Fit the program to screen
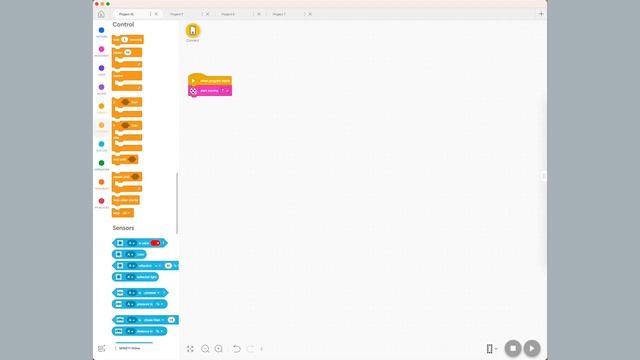 point(190,349)
